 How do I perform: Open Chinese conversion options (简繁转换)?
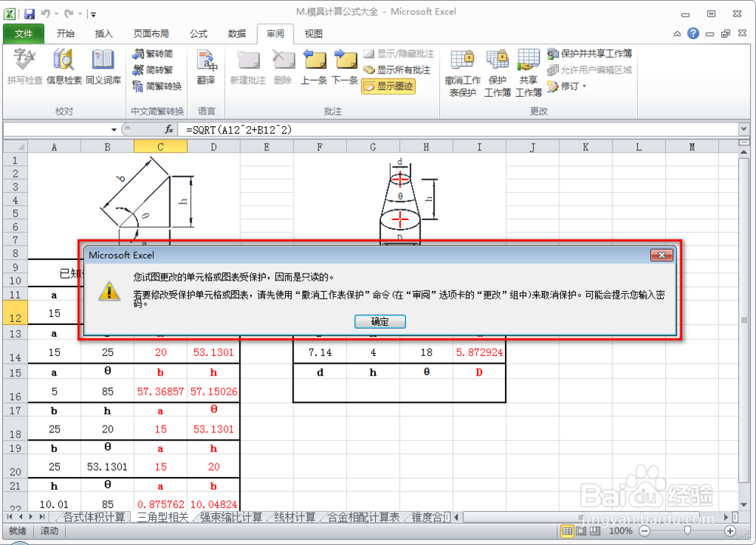click(x=157, y=86)
